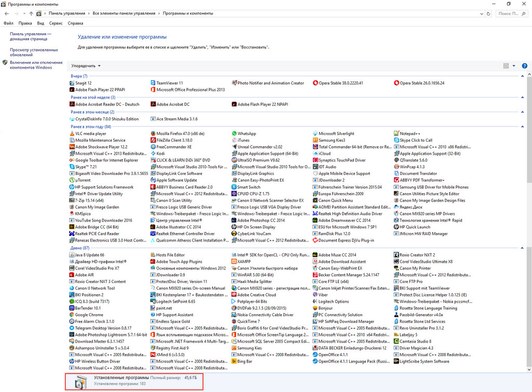Open the Упорядочить dropdown
The image size is (532, 392).
tap(86, 66)
